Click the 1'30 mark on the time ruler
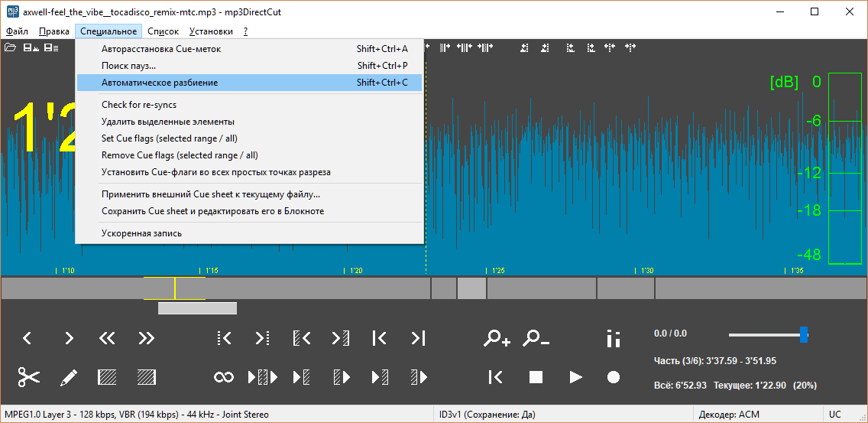 tap(644, 271)
